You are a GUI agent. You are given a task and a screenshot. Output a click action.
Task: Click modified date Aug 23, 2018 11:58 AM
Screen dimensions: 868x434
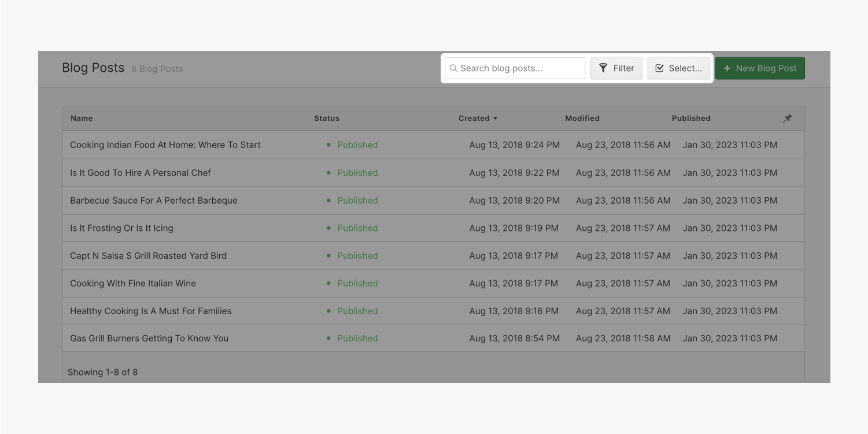(x=623, y=339)
